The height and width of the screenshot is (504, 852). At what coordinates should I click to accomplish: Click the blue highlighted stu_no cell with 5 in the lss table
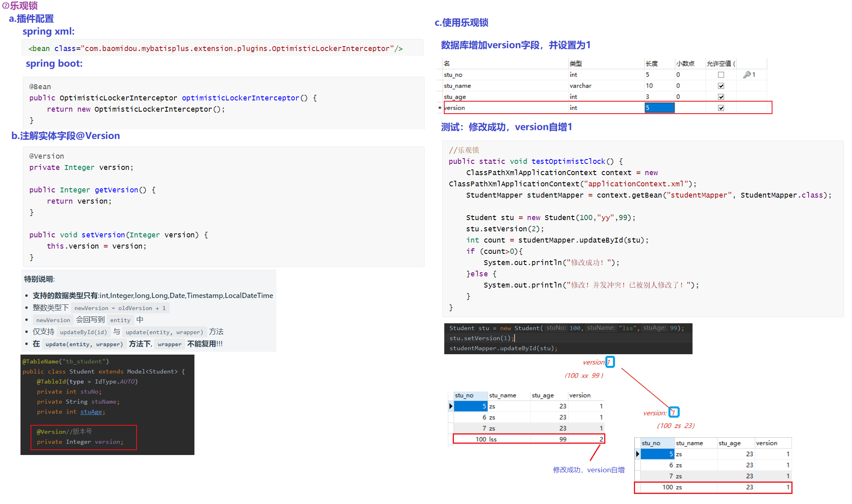tap(470, 406)
